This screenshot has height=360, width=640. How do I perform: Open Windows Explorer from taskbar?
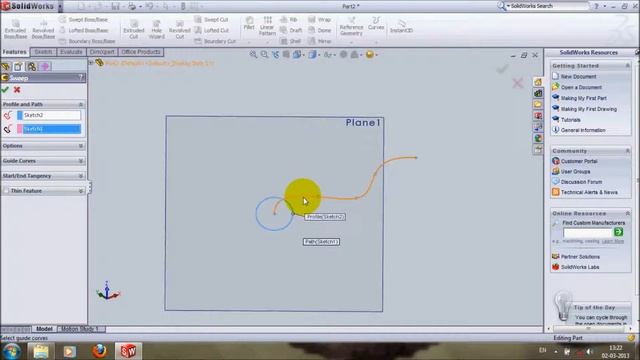click(41, 351)
